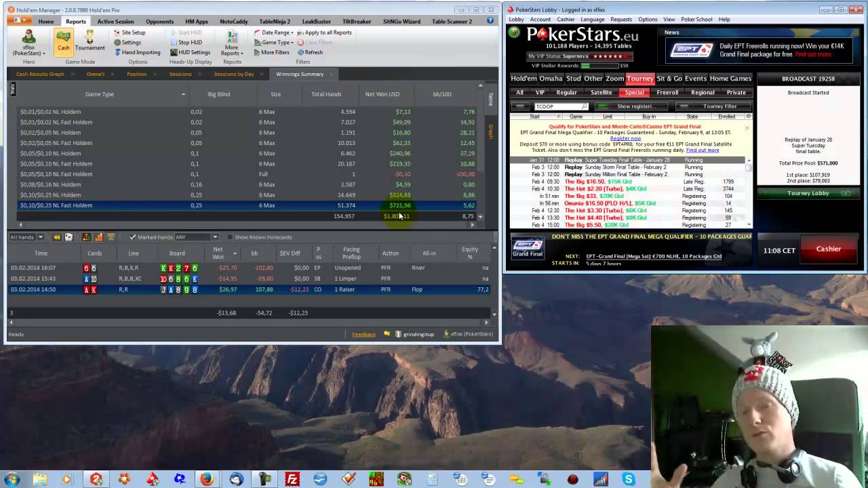Open Game Type filter dropdown
This screenshot has width=868, height=488.
(273, 42)
